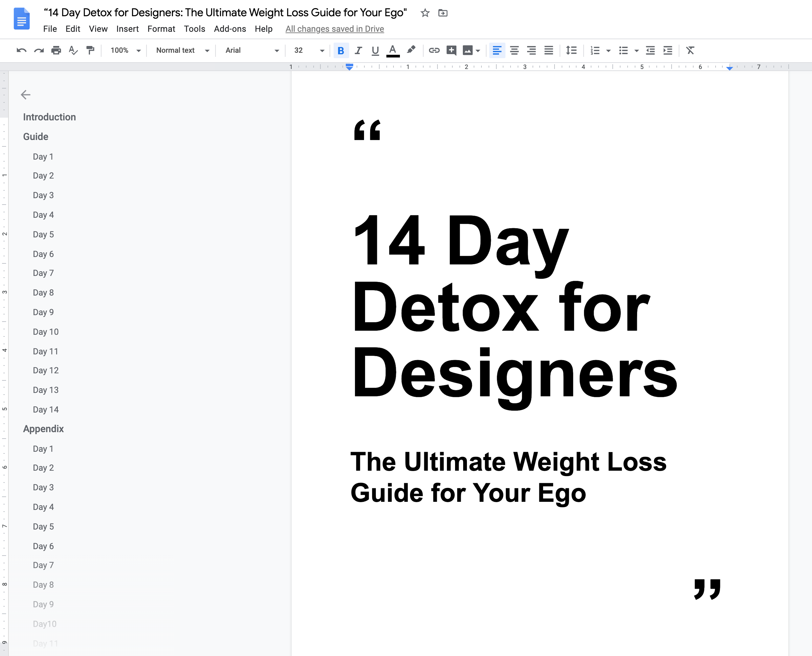Insert an image icon
The image size is (812, 656).
click(x=468, y=50)
